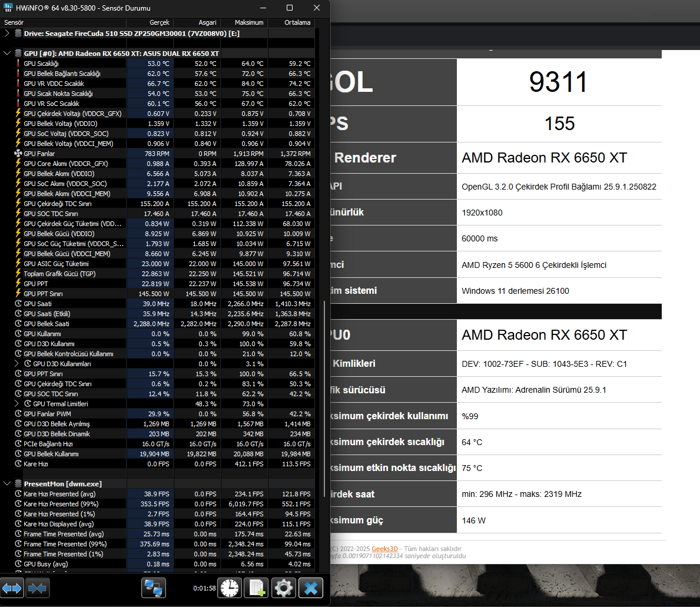Click the Windows 11 derlemesi 26100 text
This screenshot has width=700, height=607.
(515, 291)
